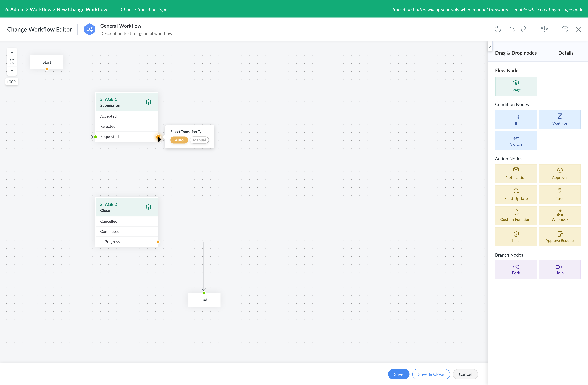This screenshot has width=588, height=385.
Task: Select the Rejected status row
Action: [127, 126]
